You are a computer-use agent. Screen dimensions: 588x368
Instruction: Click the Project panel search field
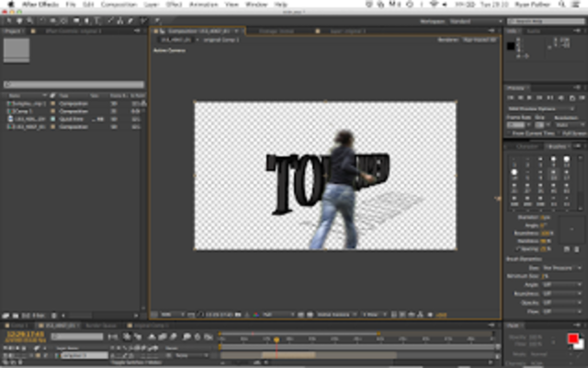[x=73, y=85]
